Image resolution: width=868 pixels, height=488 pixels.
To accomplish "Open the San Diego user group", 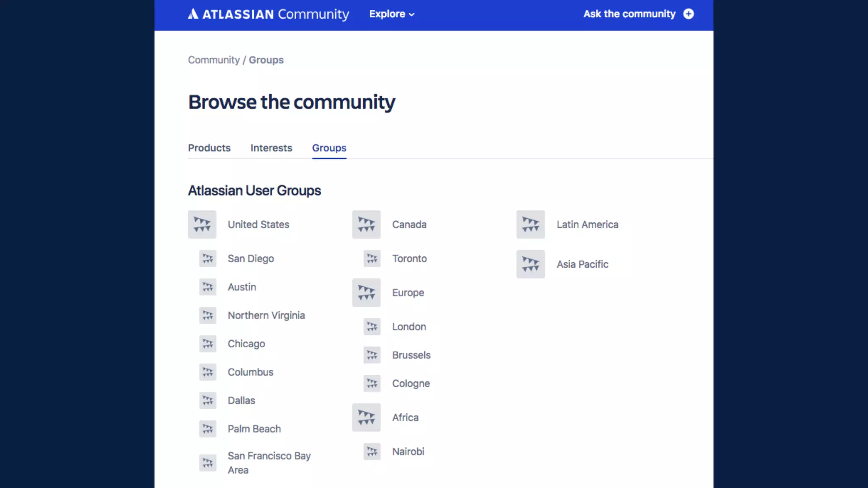I will [x=251, y=258].
